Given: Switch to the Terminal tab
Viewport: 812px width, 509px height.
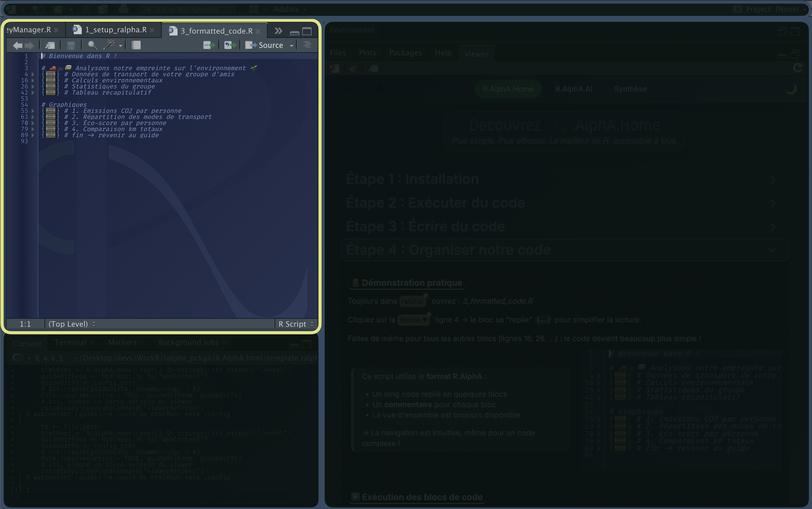Looking at the screenshot, I should [70, 342].
